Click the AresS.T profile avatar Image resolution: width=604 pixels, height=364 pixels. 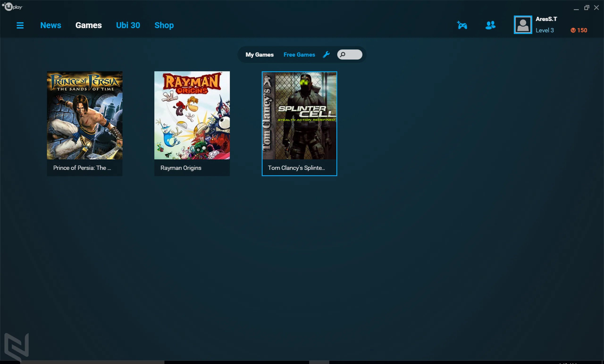(x=523, y=25)
